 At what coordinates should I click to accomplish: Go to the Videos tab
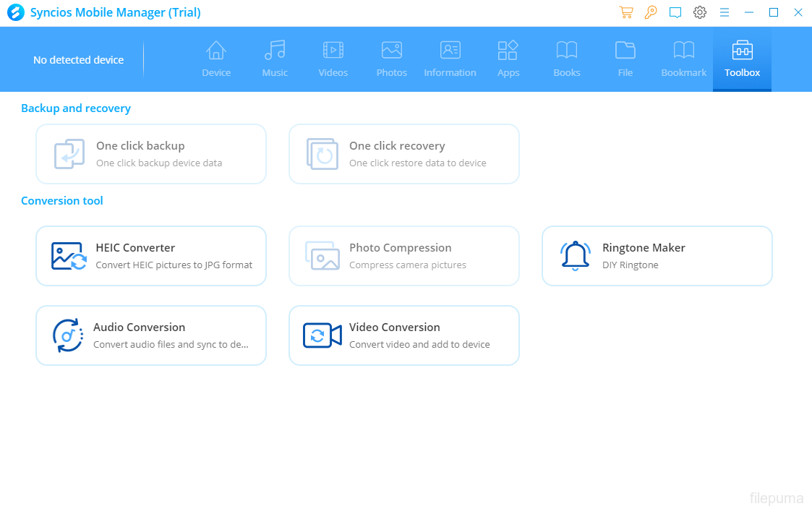333,59
